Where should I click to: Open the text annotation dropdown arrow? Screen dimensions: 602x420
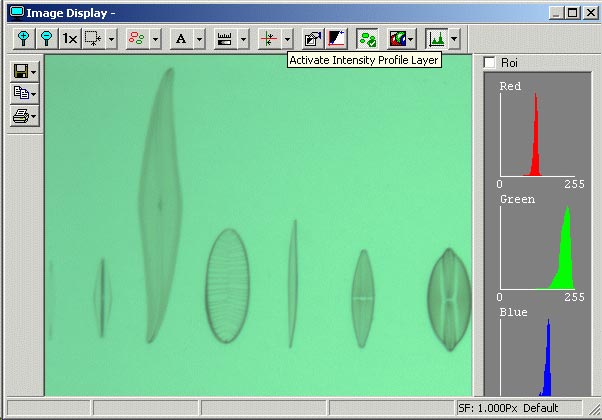[x=199, y=39]
